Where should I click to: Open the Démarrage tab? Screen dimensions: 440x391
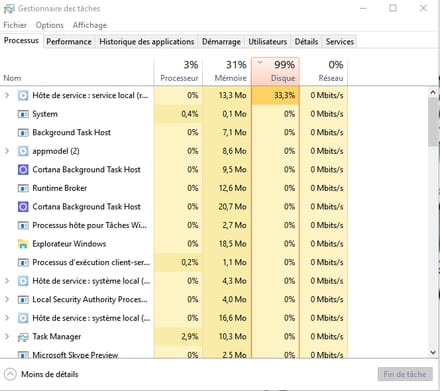click(221, 42)
